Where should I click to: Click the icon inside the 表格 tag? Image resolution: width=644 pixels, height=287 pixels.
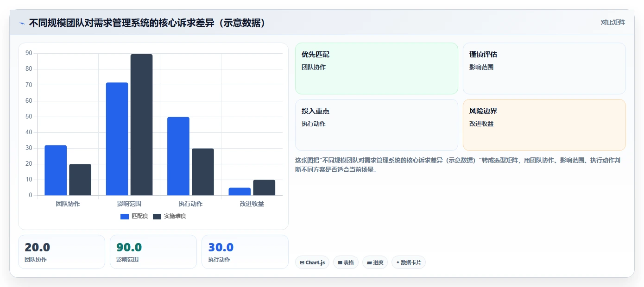click(x=340, y=263)
